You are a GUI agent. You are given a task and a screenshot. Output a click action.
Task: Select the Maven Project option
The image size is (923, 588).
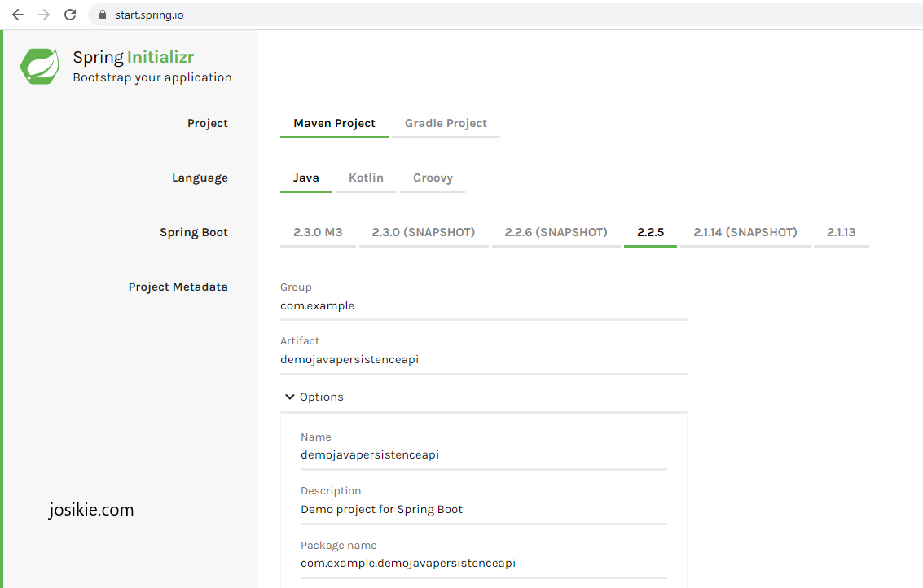coord(334,123)
